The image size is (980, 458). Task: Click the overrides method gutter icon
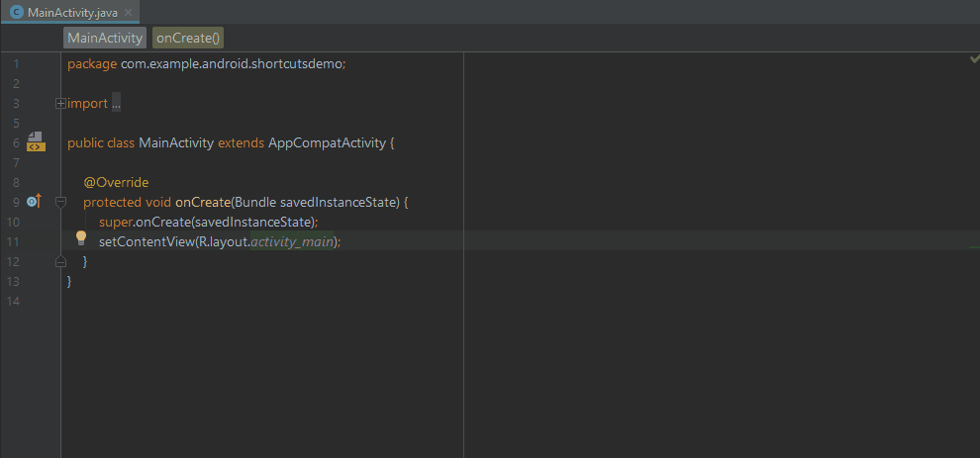pyautogui.click(x=35, y=201)
